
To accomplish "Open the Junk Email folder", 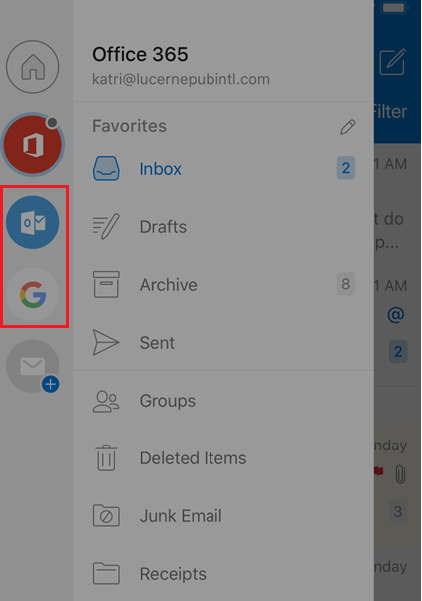I will click(223, 516).
